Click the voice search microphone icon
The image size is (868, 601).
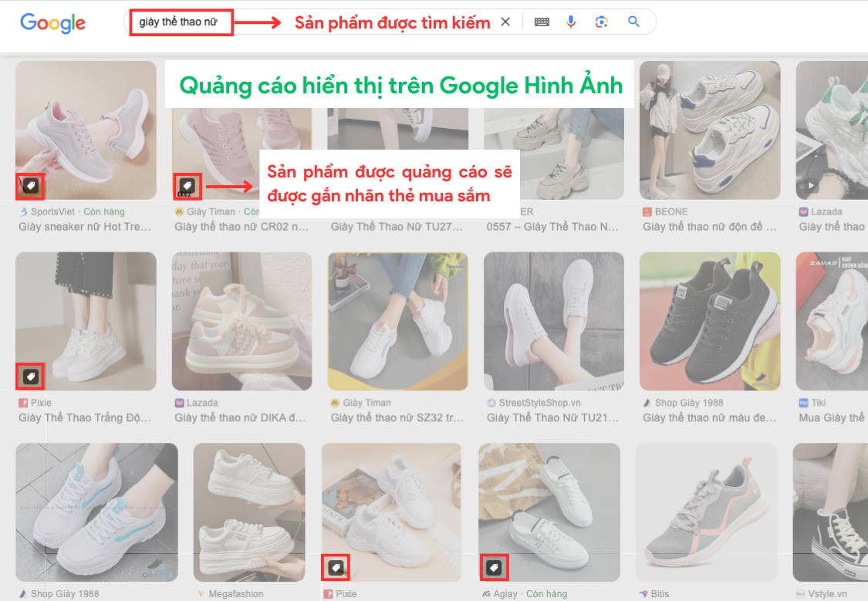[571, 22]
